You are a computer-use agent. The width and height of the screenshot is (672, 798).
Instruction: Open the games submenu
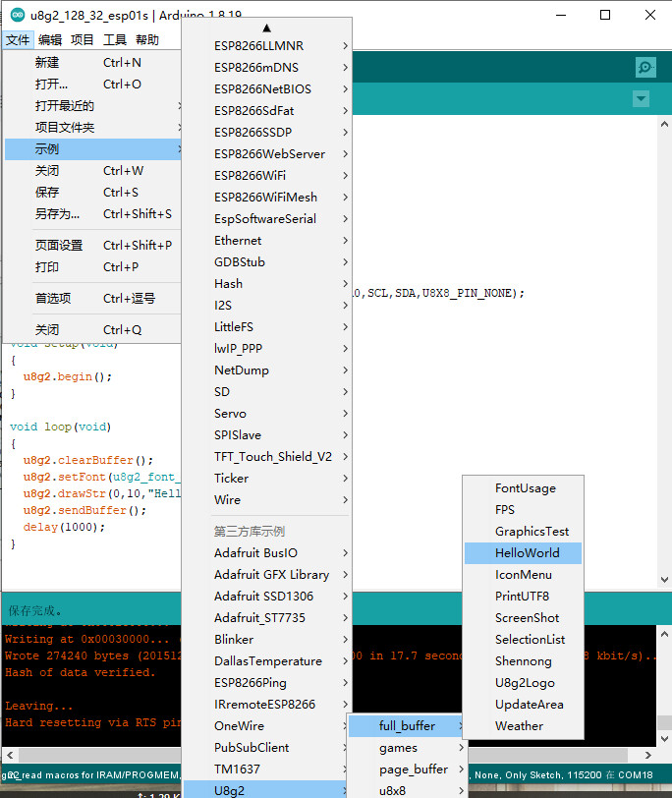406,748
